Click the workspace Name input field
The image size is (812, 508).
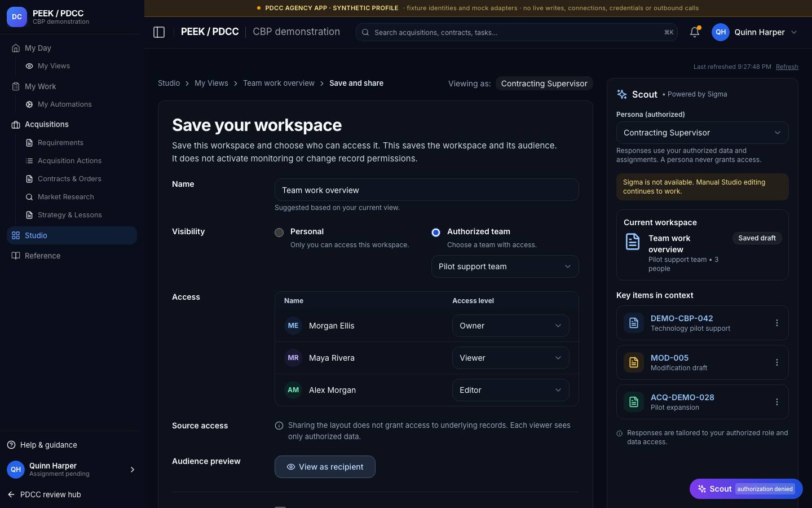pos(427,190)
